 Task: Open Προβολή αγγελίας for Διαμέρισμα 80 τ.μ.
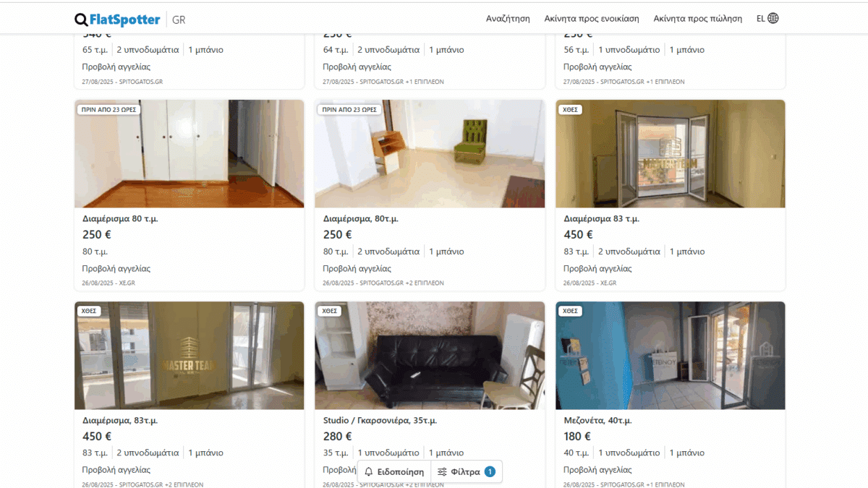coord(116,269)
